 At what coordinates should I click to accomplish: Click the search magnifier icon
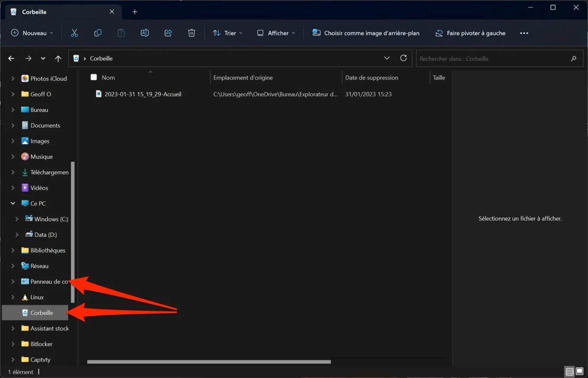(x=574, y=58)
